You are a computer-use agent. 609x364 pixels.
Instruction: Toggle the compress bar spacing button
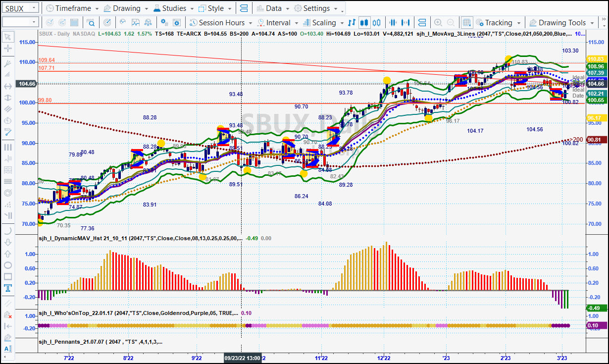click(393, 22)
